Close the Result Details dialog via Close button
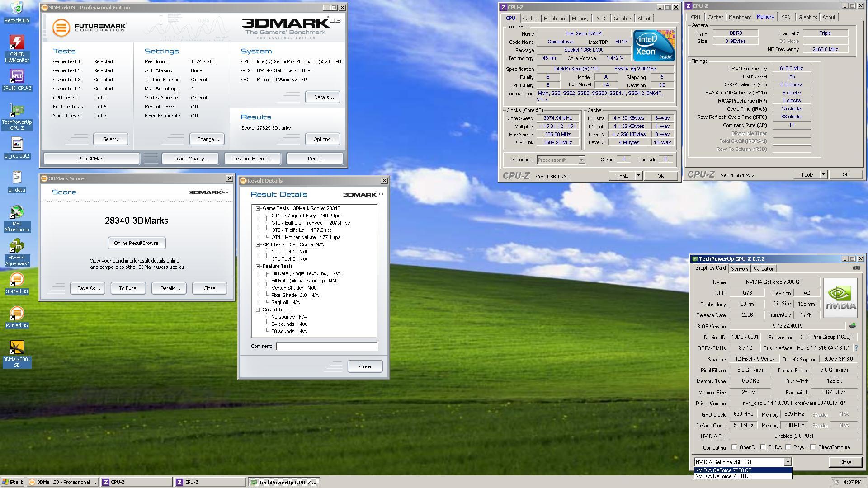Screen dimensions: 868x488 tap(365, 366)
